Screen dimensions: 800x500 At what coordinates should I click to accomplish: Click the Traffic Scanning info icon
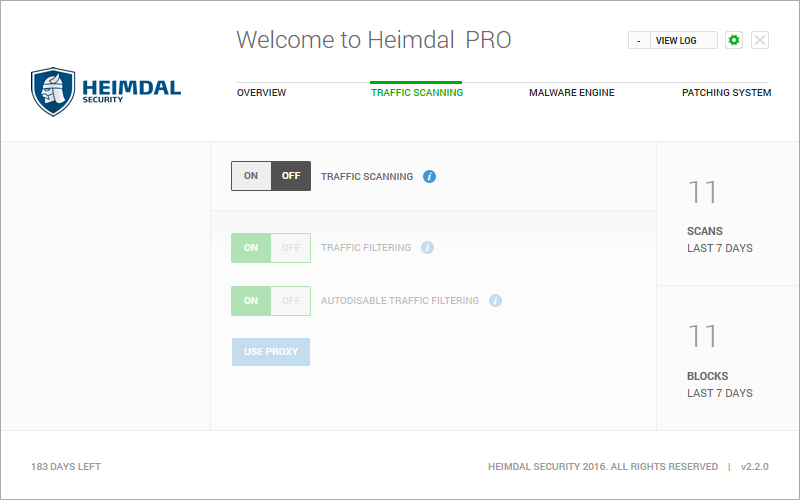(429, 177)
